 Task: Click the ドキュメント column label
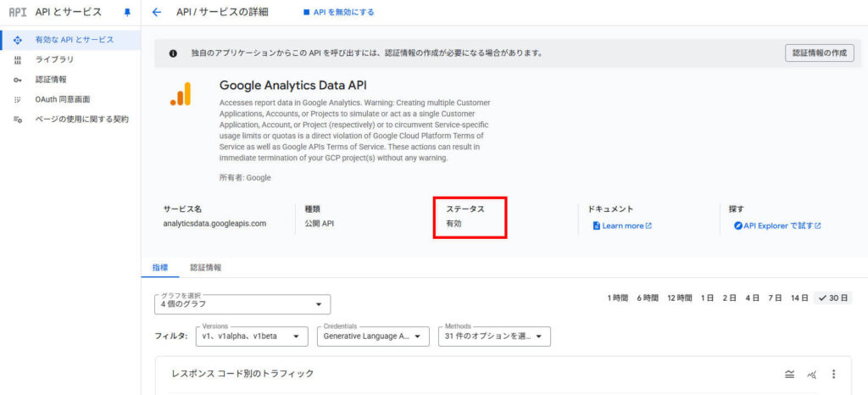(610, 209)
